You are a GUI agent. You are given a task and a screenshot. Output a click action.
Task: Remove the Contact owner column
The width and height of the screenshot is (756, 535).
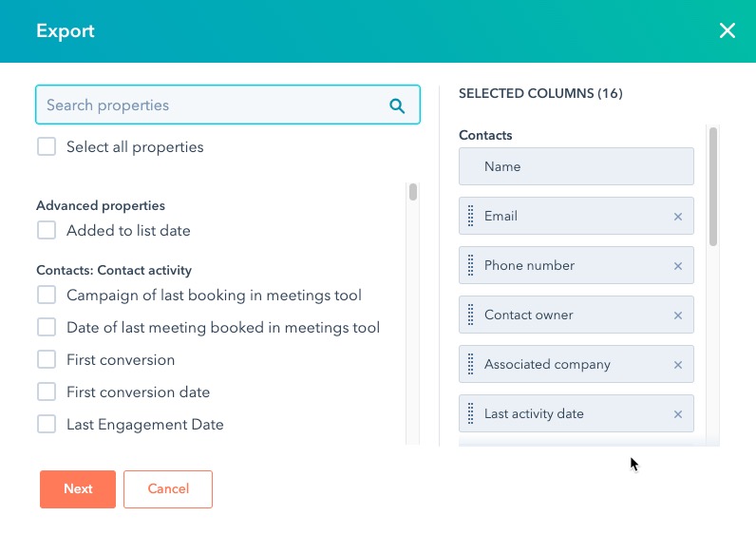coord(678,315)
